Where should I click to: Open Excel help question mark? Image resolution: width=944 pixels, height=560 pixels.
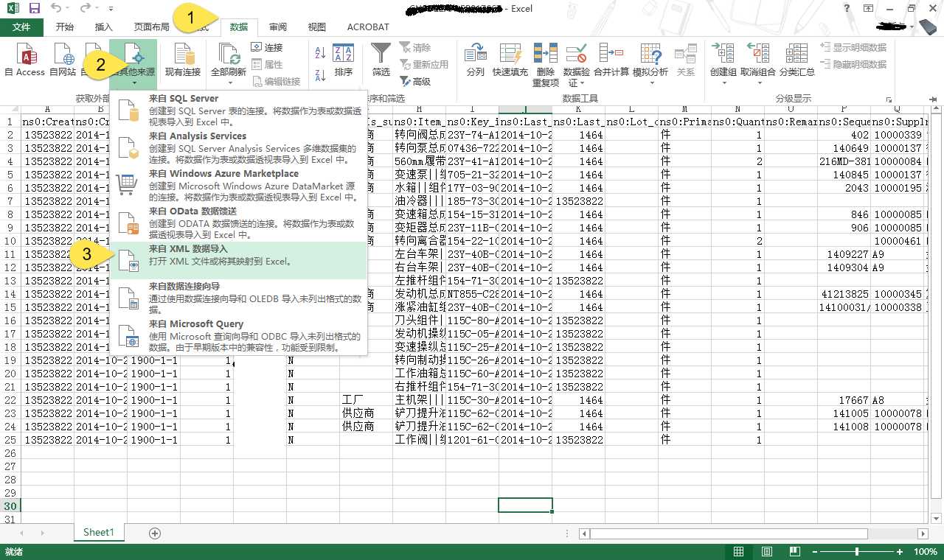[847, 8]
